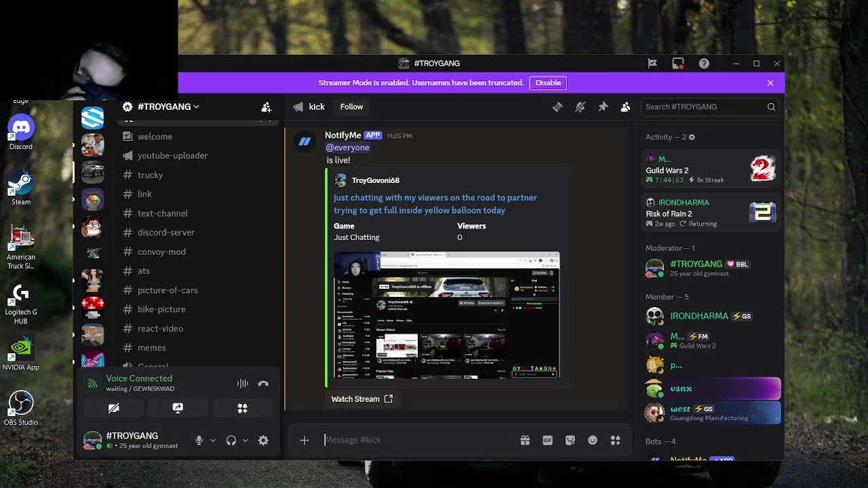Share your screen
The height and width of the screenshot is (488, 868).
click(x=178, y=408)
